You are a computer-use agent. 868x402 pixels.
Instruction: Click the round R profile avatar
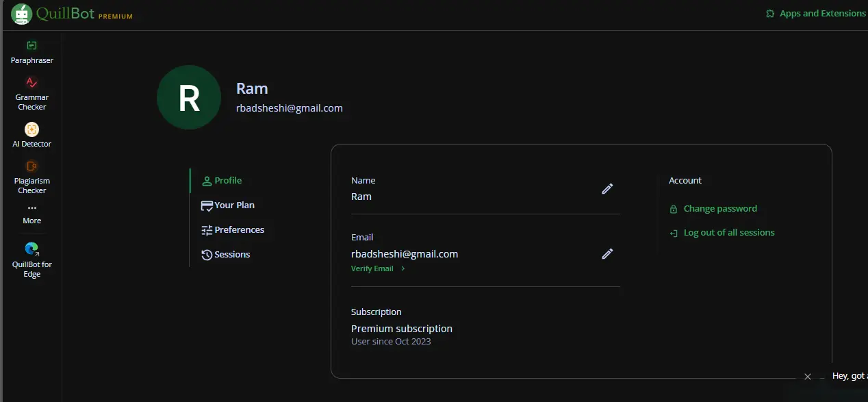(189, 97)
